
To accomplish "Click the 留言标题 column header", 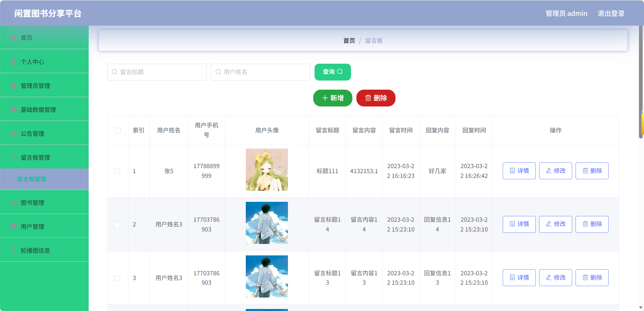I will pos(327,130).
